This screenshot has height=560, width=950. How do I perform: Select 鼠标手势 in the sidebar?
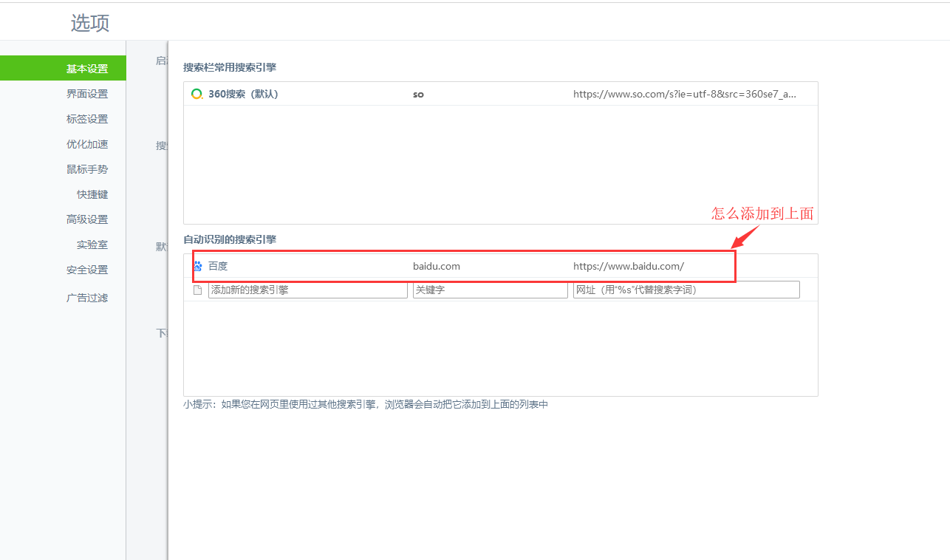pyautogui.click(x=87, y=169)
